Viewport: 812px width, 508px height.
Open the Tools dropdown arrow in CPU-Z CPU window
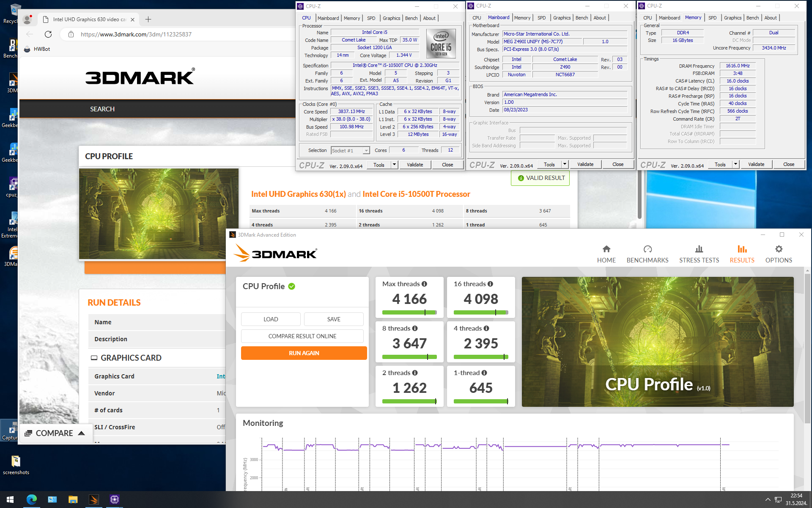pyautogui.click(x=394, y=165)
